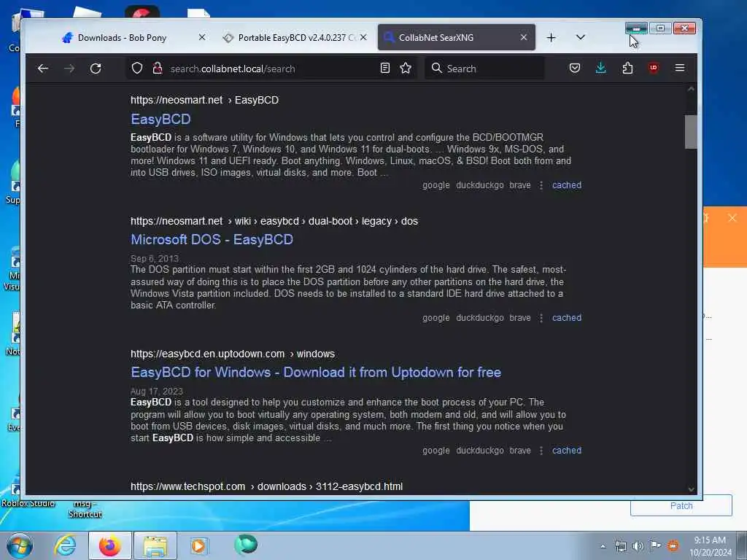Open the Firefox hamburger menu
This screenshot has width=747, height=560.
click(680, 68)
